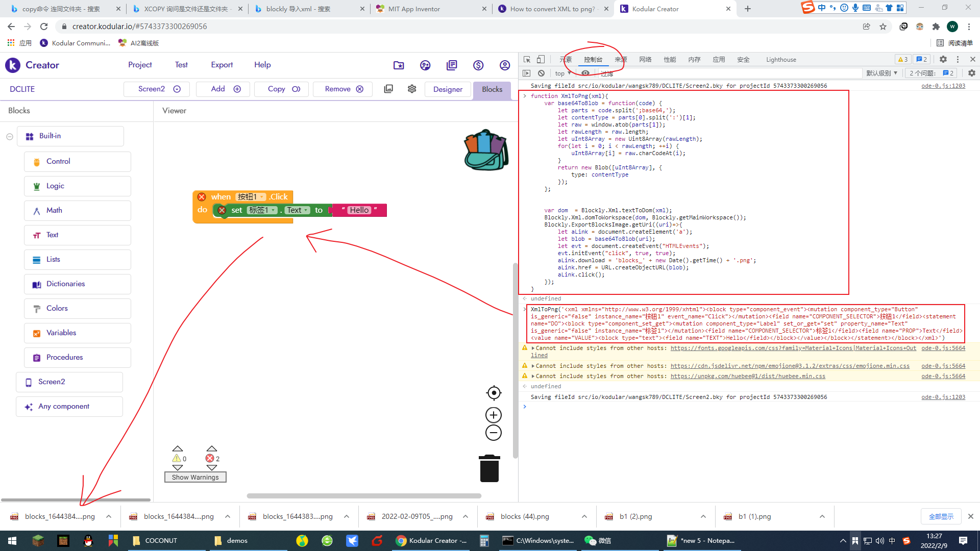The width and height of the screenshot is (980, 551).
Task: Show all downloads with 全部显示
Action: (x=941, y=516)
